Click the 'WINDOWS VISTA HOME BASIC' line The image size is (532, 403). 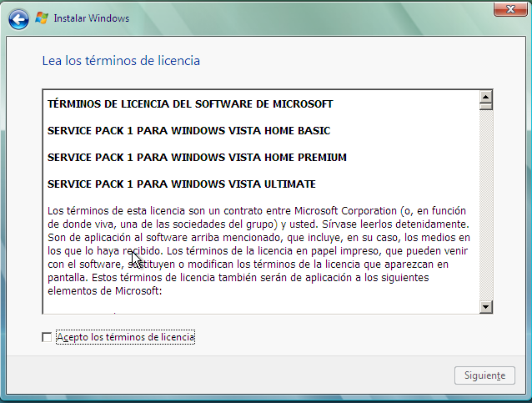(189, 131)
